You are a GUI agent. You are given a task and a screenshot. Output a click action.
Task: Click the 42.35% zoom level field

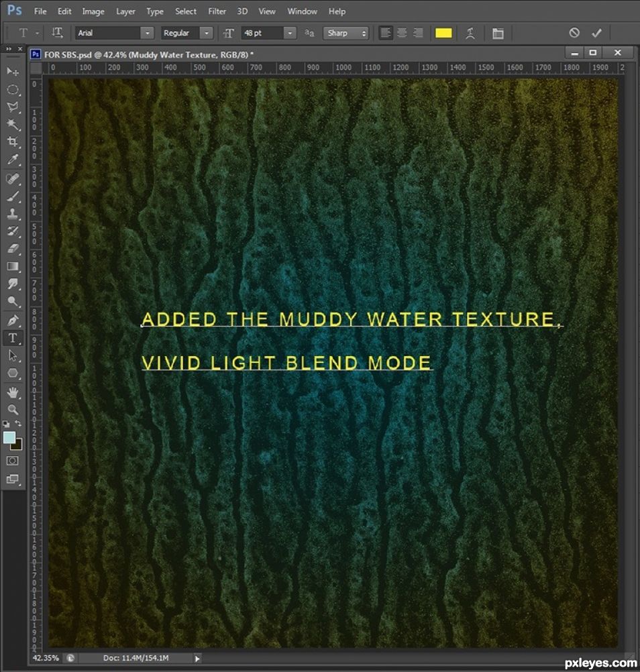(x=46, y=658)
